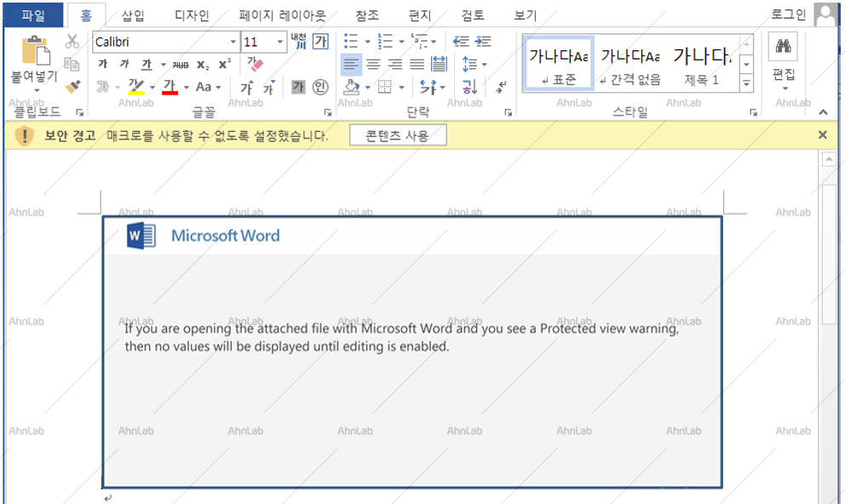Click the security warning shield icon

tap(24, 135)
